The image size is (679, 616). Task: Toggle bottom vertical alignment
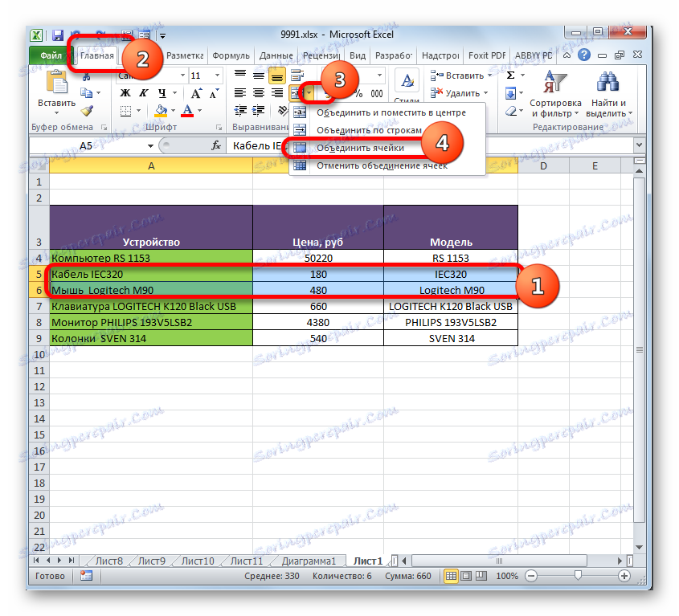point(276,75)
